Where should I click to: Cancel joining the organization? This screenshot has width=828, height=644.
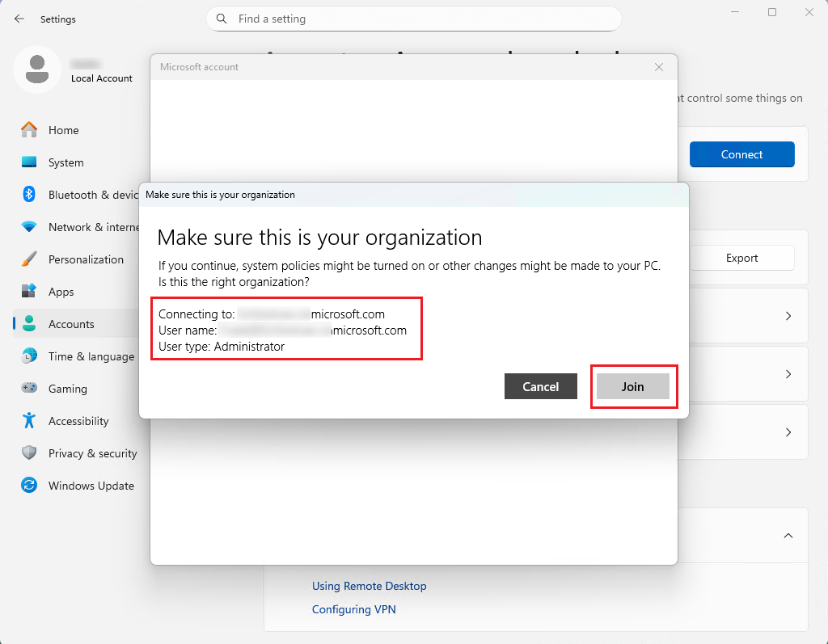[540, 386]
